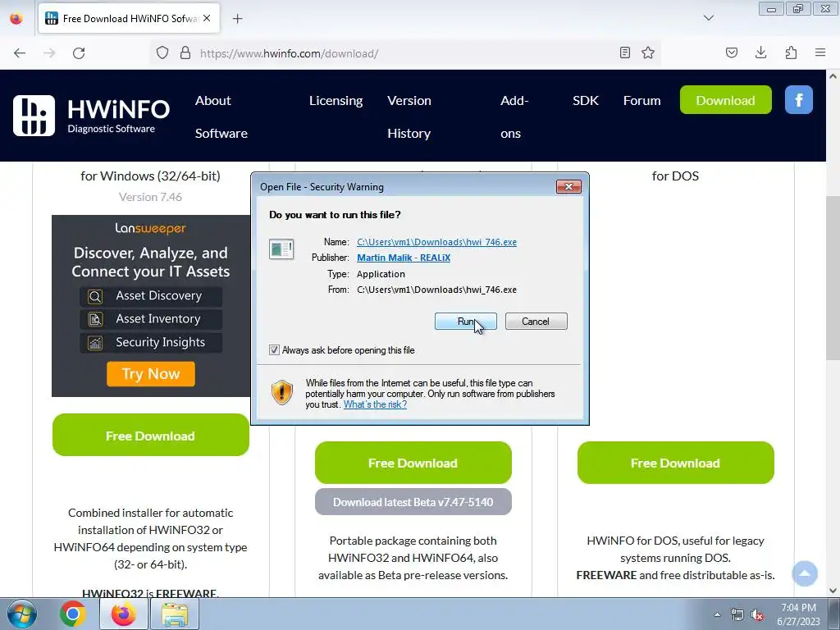Open the Add-ons menu item

514,116
